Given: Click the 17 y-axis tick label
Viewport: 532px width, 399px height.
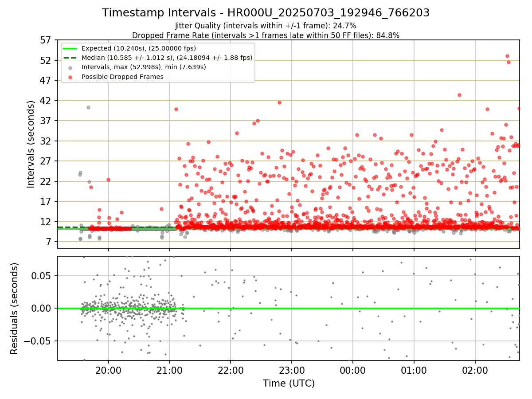Looking at the screenshot, I should [47, 201].
